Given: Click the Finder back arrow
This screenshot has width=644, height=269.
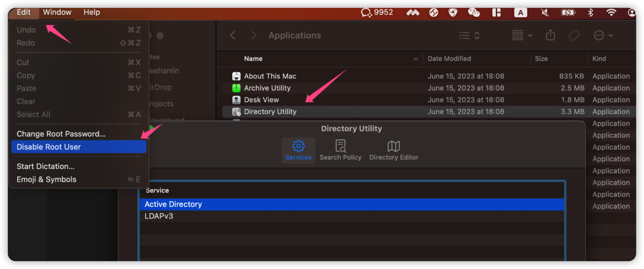Looking at the screenshot, I should coord(233,36).
